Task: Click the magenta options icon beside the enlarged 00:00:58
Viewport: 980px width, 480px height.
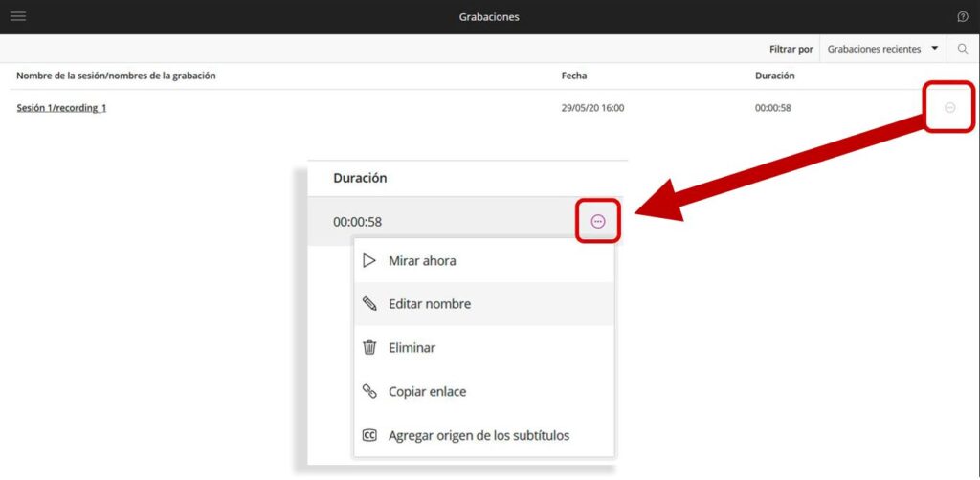Action: [598, 221]
